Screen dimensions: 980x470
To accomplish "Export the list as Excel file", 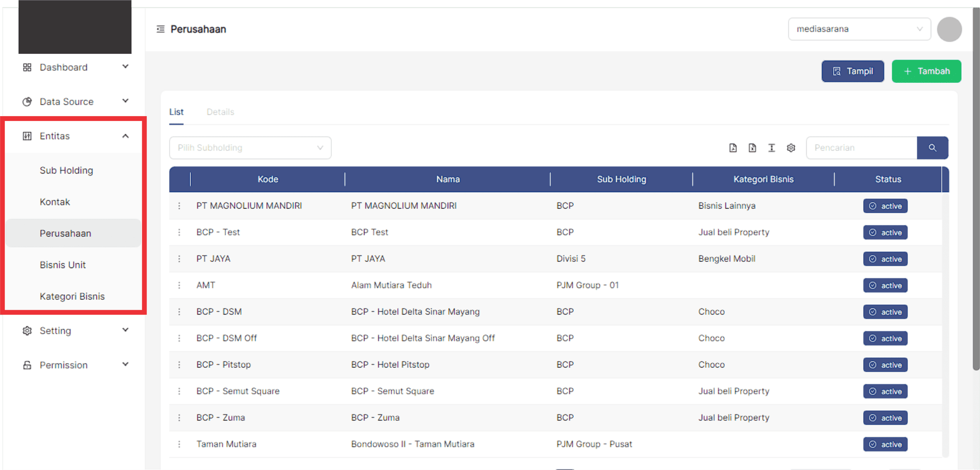I will [752, 148].
